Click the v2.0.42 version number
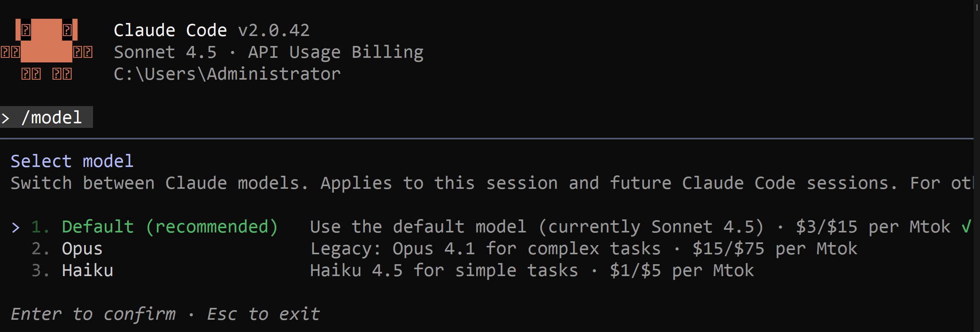Screen dimensions: 980x332 pyautogui.click(x=273, y=30)
